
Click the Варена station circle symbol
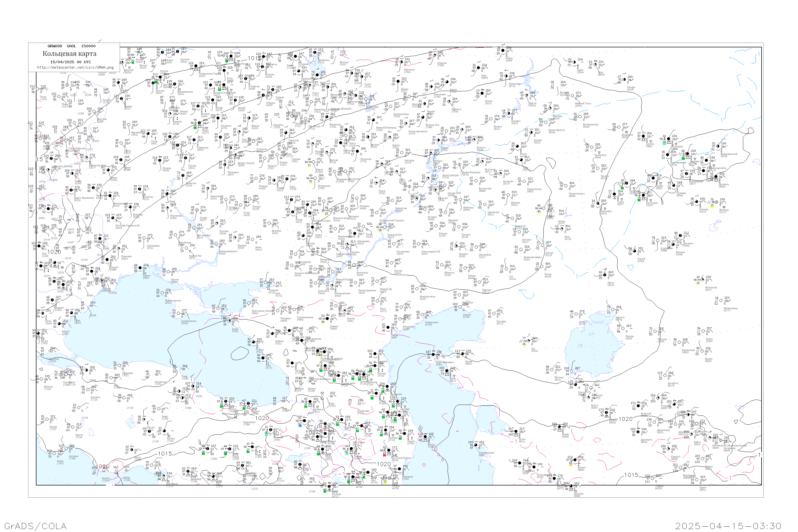[121, 99]
